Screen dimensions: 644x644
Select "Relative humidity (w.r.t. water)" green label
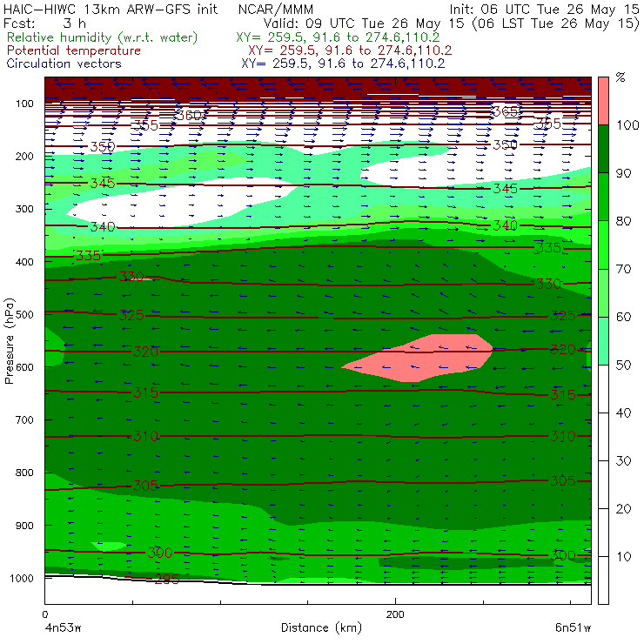(x=103, y=37)
